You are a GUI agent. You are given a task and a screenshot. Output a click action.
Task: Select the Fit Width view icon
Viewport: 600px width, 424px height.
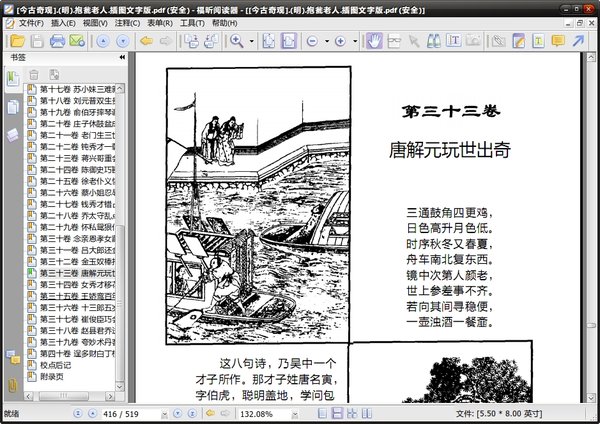point(289,41)
